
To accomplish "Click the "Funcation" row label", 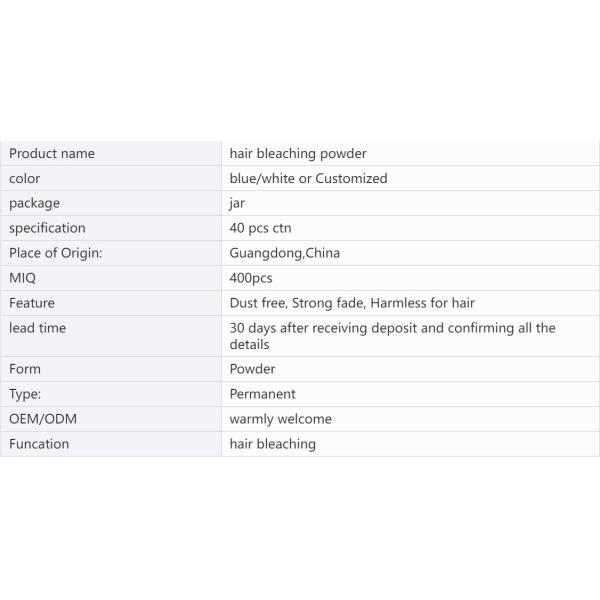I will point(39,444).
